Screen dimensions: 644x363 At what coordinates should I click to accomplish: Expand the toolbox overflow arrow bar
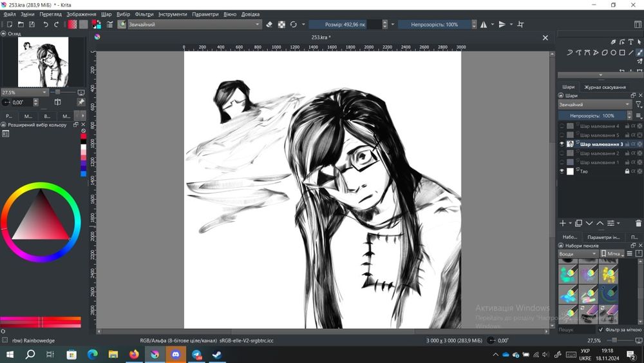click(600, 75)
